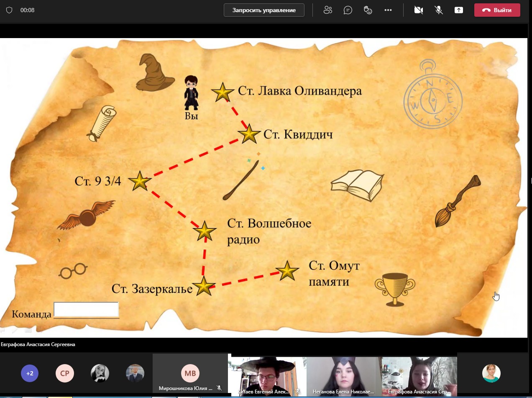The image size is (532, 398).
Task: Select Неганова Елена's video tile
Action: [344, 375]
